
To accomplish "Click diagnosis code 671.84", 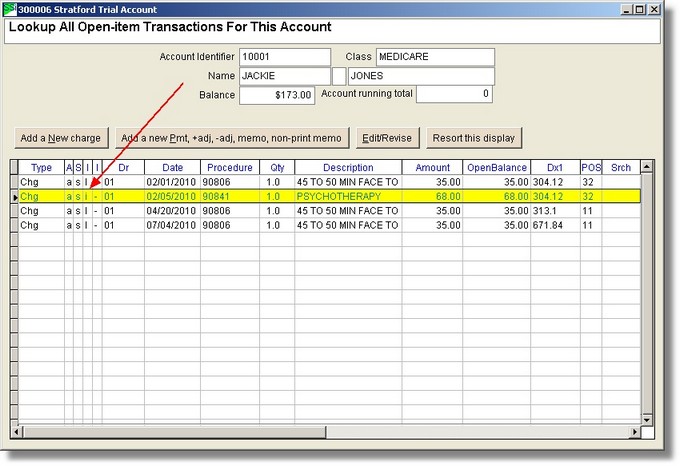I will coord(555,225).
